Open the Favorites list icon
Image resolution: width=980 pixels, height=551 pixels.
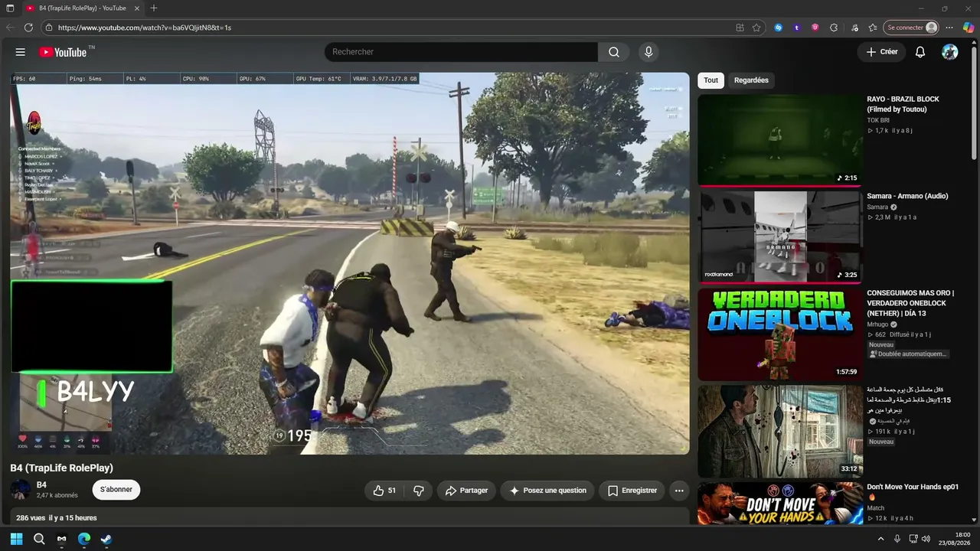pyautogui.click(x=873, y=28)
